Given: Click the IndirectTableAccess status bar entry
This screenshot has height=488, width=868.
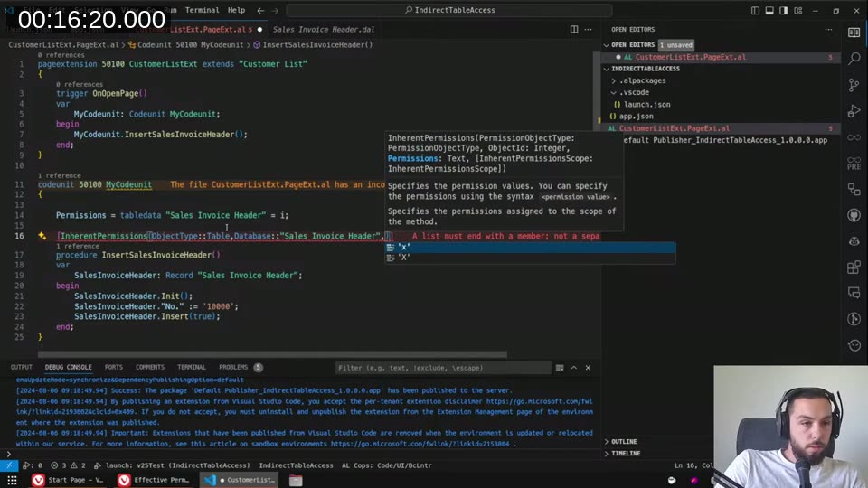Looking at the screenshot, I should click(296, 465).
